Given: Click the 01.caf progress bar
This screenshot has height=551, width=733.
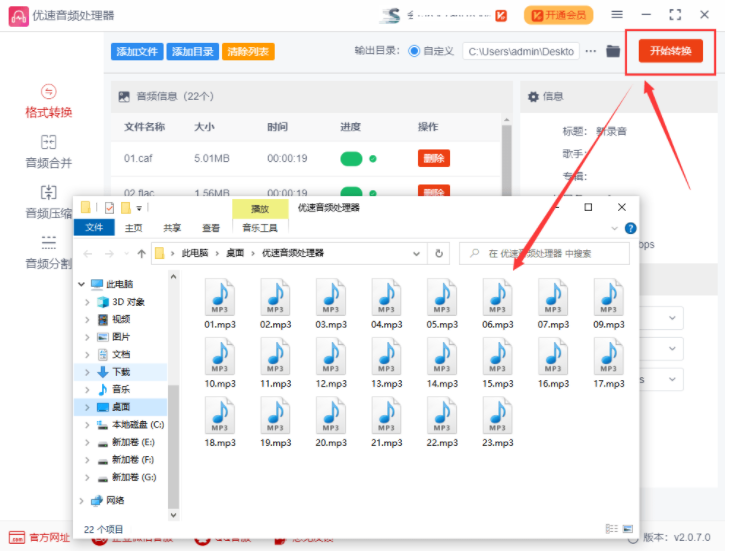Looking at the screenshot, I should tap(351, 159).
